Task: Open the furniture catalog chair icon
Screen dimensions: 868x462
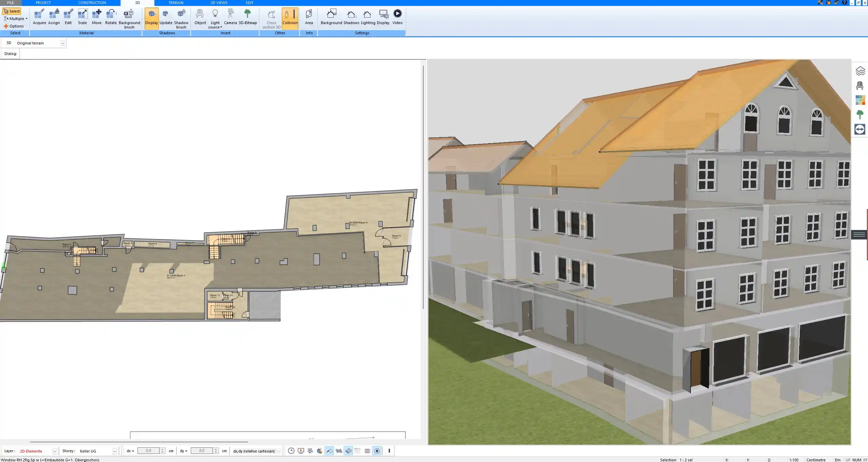Action: click(x=860, y=85)
